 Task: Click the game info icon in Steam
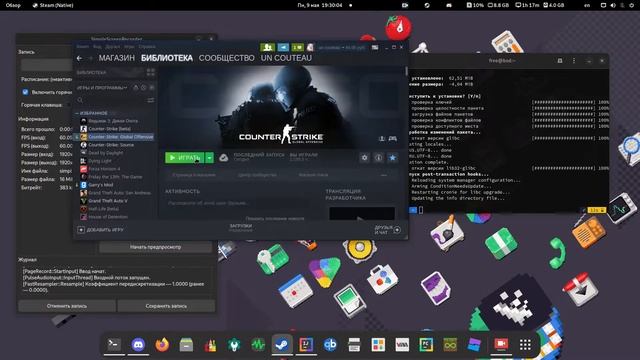[378, 158]
